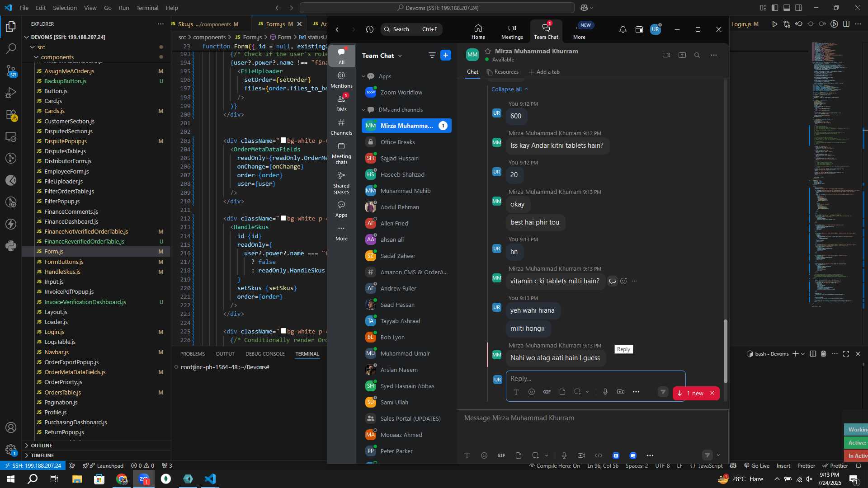Screen dimensions: 868x488
Task: Toggle VS Code primary side bar layout
Action: point(775,8)
